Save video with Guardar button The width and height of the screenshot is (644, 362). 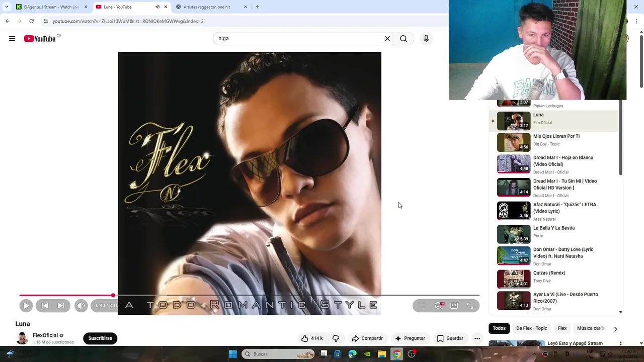[x=450, y=338]
